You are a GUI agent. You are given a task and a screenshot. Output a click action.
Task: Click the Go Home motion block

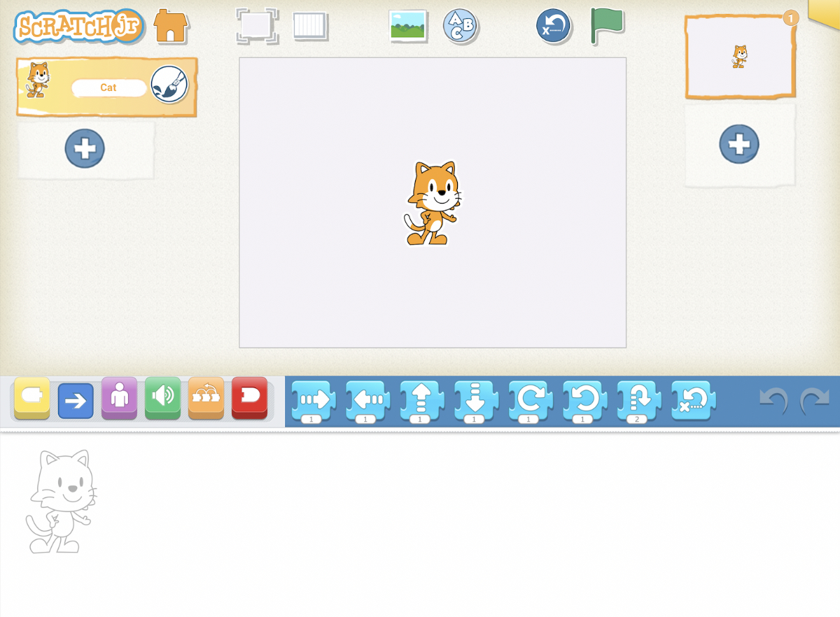pos(692,399)
